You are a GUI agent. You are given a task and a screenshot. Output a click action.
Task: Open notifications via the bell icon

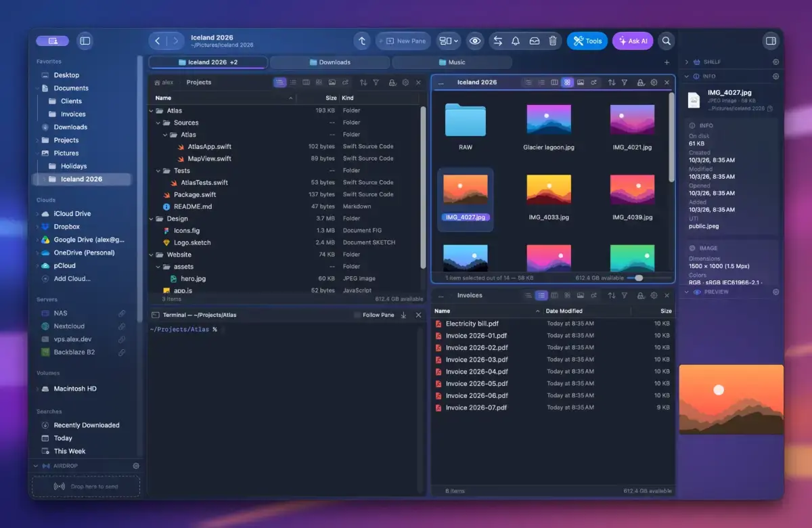516,41
